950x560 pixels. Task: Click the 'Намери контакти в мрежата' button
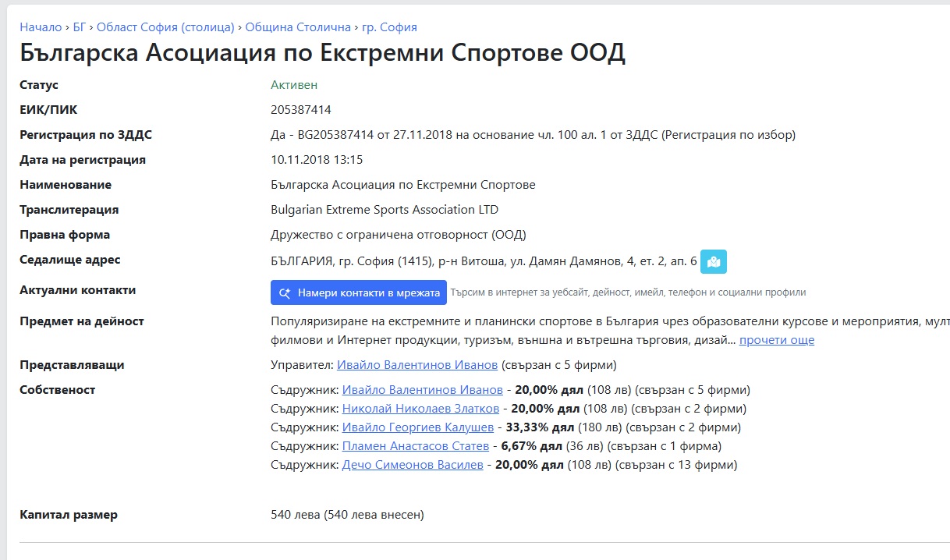359,292
